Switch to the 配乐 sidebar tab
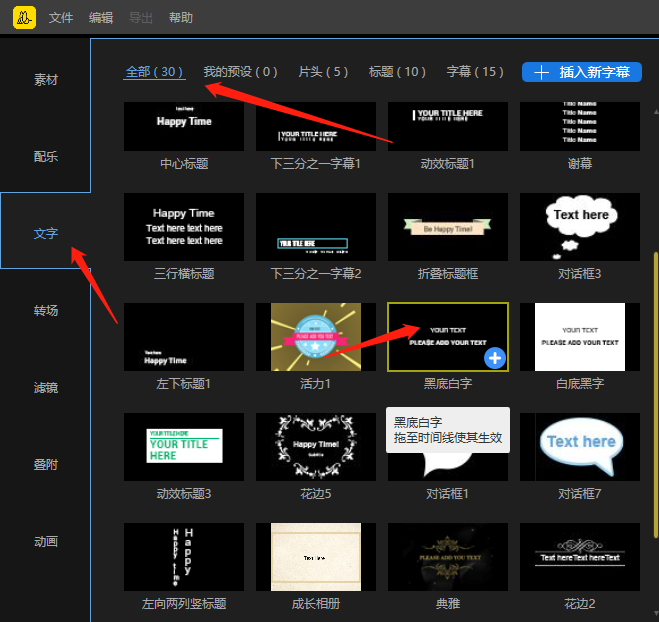Viewport: 659px width, 622px height. tap(46, 157)
